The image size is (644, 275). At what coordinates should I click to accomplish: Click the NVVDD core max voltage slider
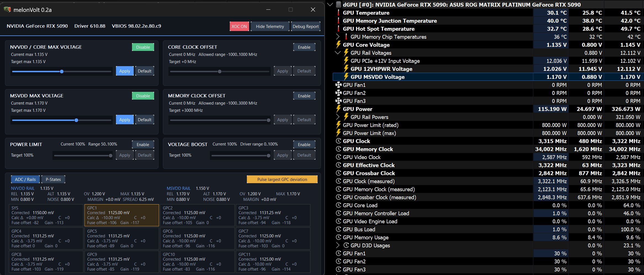62,72
